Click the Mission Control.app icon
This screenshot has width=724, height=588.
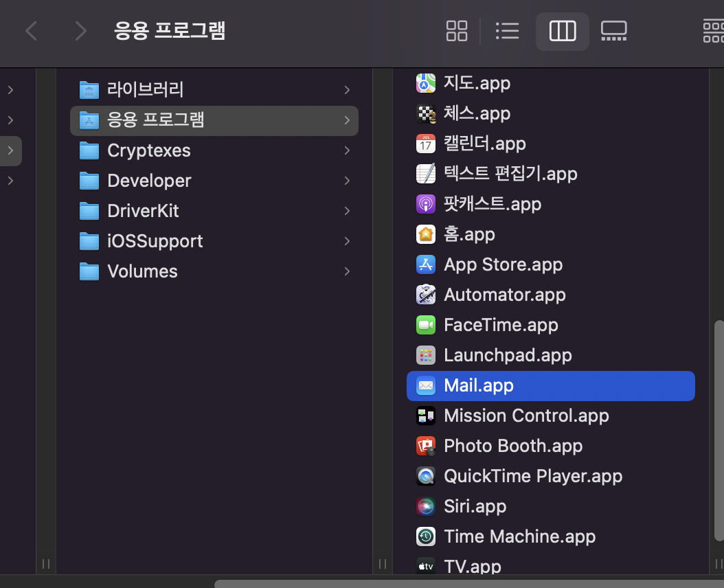[426, 416]
